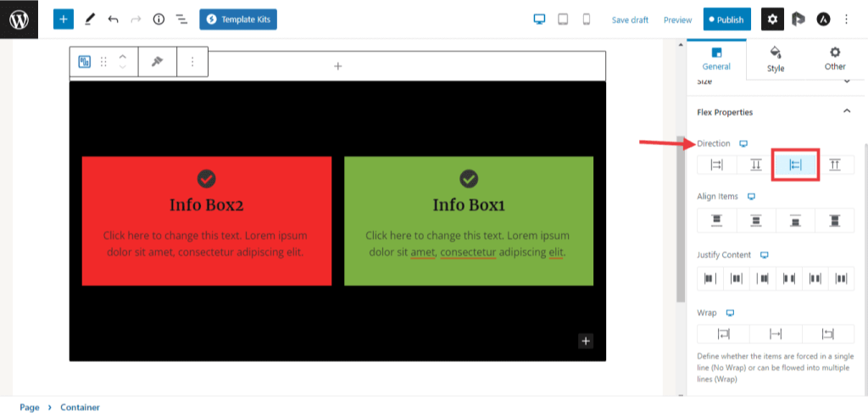Switch to the Other tab
The height and width of the screenshot is (418, 868).
(x=835, y=59)
